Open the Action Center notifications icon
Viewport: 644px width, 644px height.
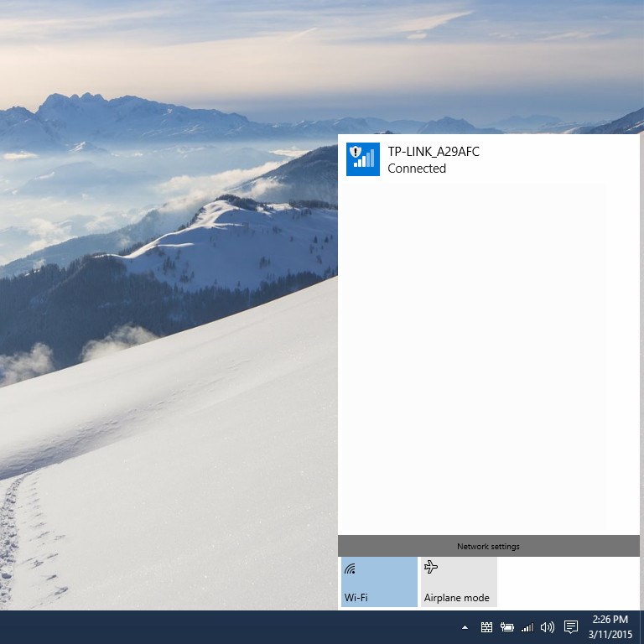[x=571, y=627]
